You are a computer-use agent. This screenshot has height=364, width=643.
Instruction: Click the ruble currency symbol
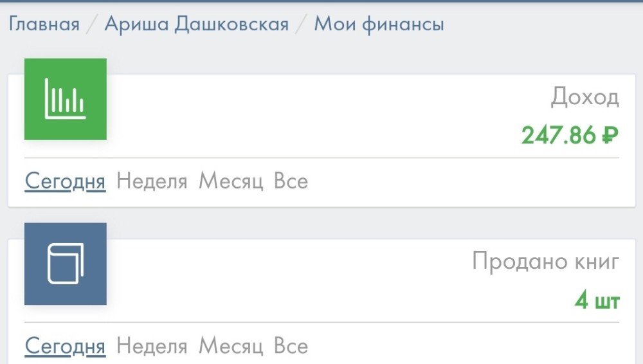tap(610, 136)
